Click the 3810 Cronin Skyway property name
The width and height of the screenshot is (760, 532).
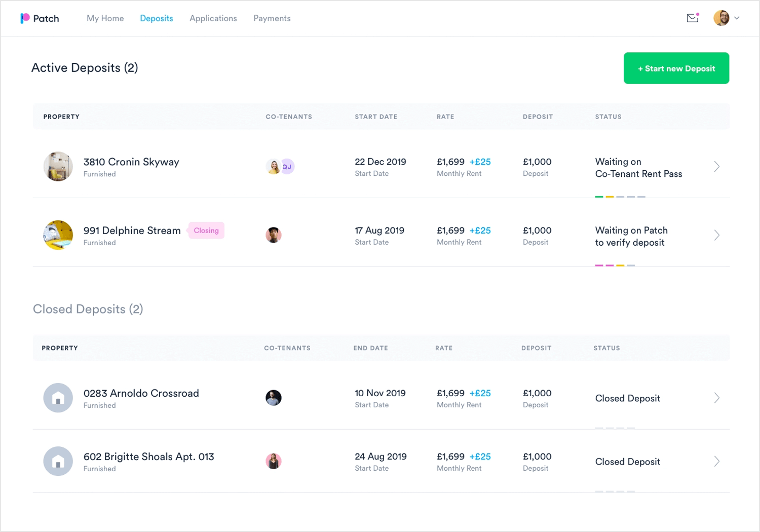131,162
